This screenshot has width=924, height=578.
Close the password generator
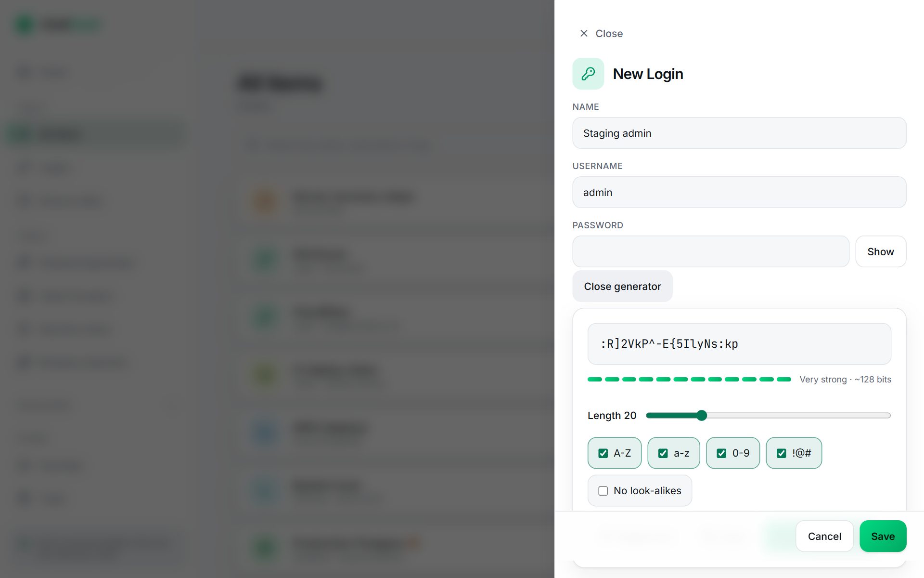[x=622, y=286]
